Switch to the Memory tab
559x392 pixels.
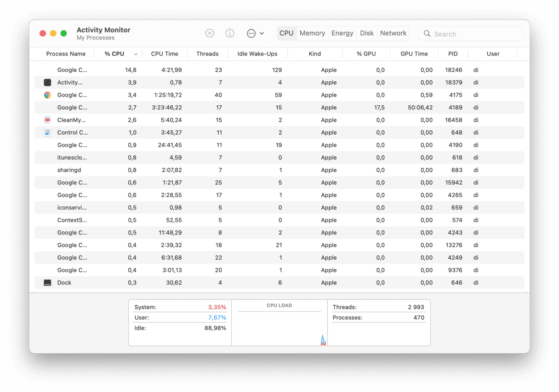pos(312,33)
